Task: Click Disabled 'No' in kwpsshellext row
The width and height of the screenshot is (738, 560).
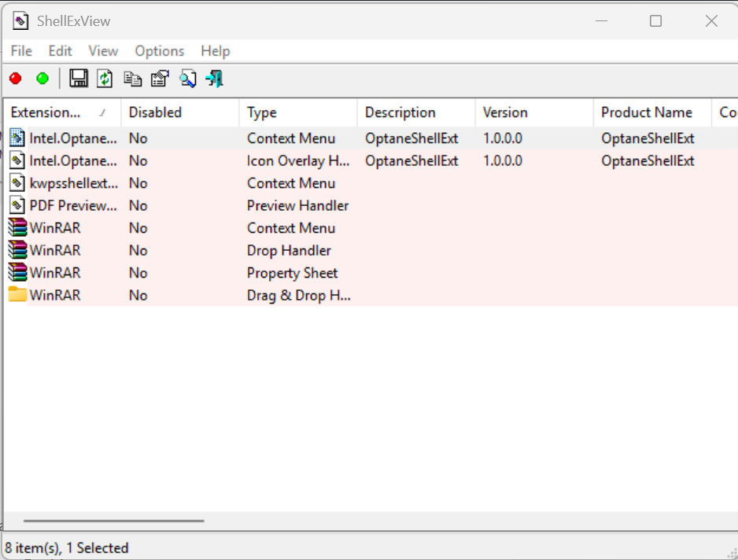Action: [x=138, y=183]
